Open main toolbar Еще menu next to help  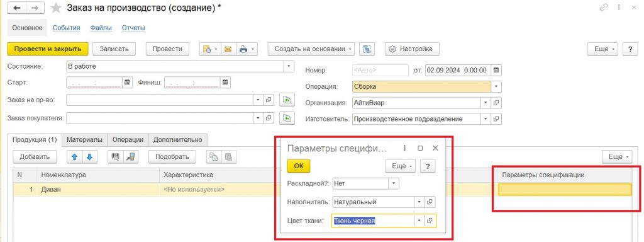(x=603, y=49)
